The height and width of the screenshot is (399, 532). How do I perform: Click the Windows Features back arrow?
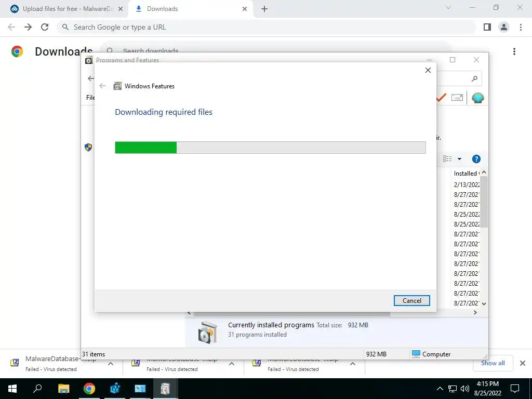point(102,86)
